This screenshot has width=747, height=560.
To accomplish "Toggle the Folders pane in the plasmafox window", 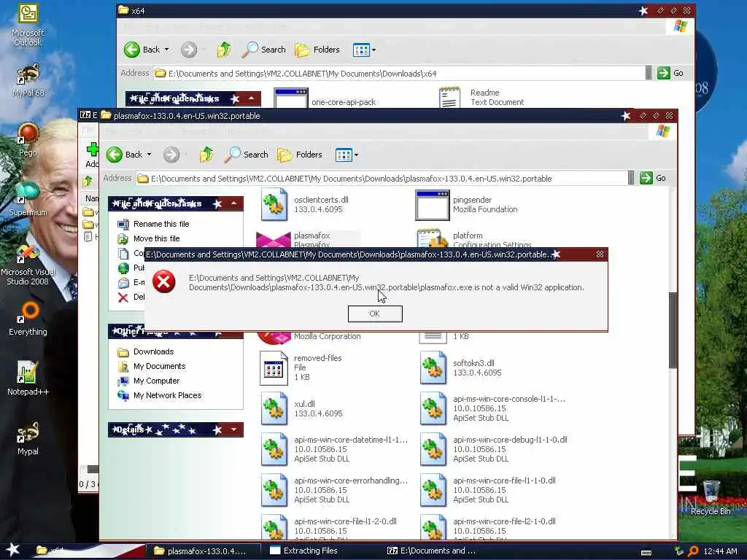I will click(x=300, y=155).
